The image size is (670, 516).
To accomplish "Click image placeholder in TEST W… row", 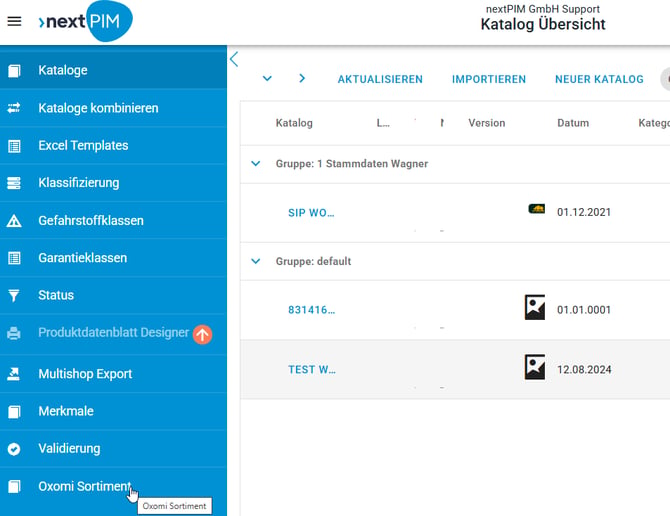I will pyautogui.click(x=535, y=367).
